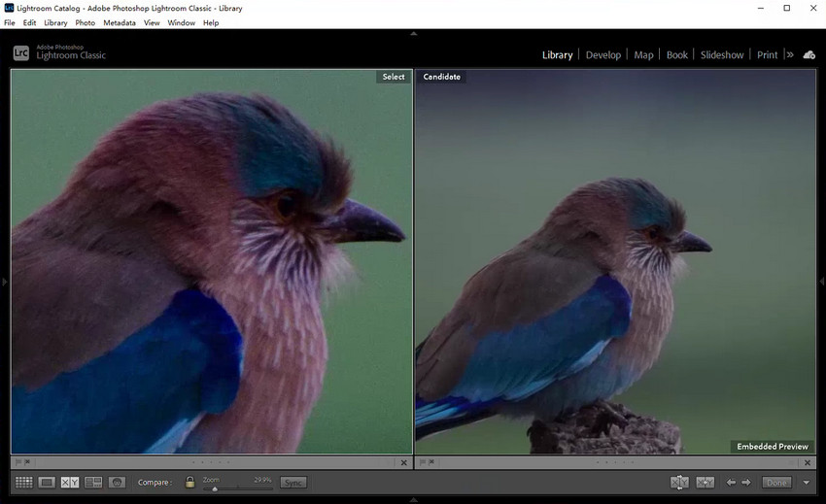The width and height of the screenshot is (826, 504).
Task: Switch to the Print module
Action: click(x=767, y=54)
